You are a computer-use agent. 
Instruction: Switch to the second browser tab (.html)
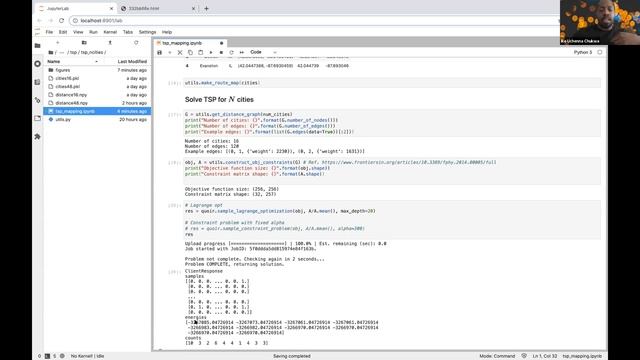(158, 8)
